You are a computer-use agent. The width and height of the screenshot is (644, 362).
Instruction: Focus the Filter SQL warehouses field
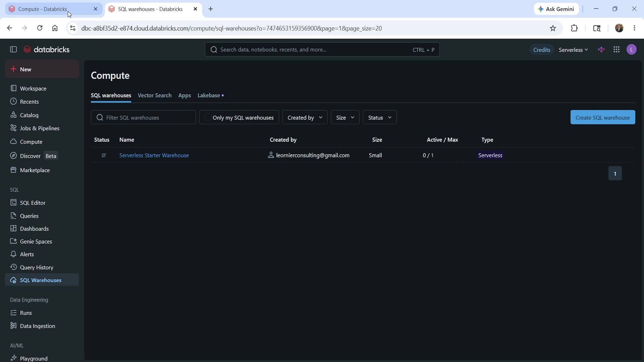pos(143,117)
